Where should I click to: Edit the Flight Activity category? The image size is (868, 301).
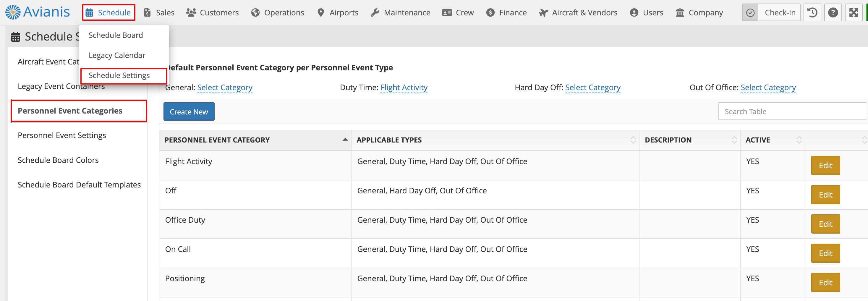click(825, 166)
